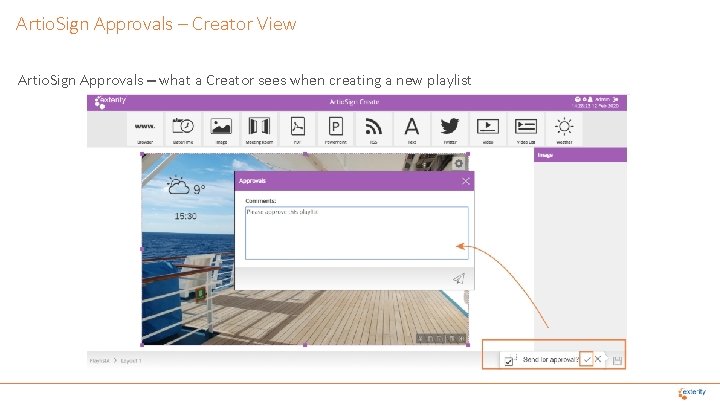
Task: Select the 15:30 clock widget on the canvas
Action: pos(186,216)
